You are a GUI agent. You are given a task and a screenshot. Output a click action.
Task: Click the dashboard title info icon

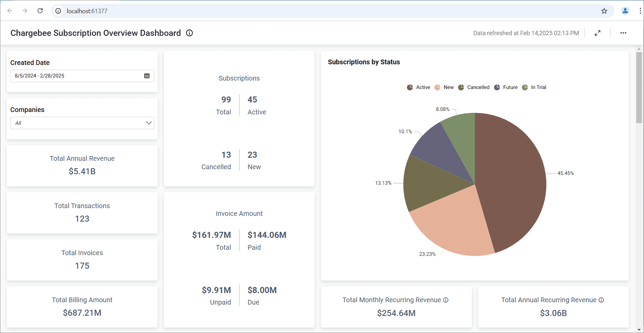click(189, 33)
